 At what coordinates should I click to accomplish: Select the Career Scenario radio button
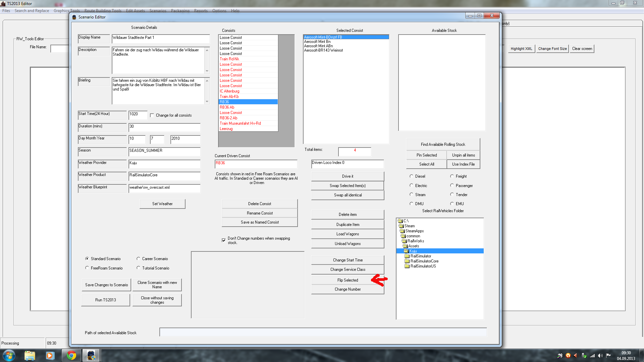(x=138, y=259)
